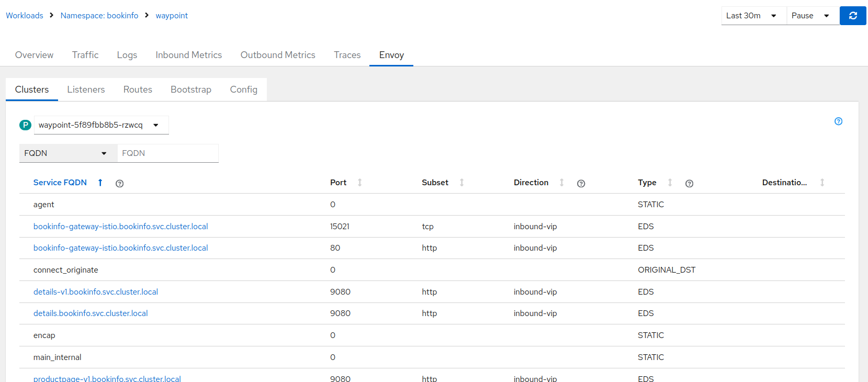Open details-v1.bookinfo.svc.cluster.local link
The height and width of the screenshot is (382, 868).
pos(96,292)
